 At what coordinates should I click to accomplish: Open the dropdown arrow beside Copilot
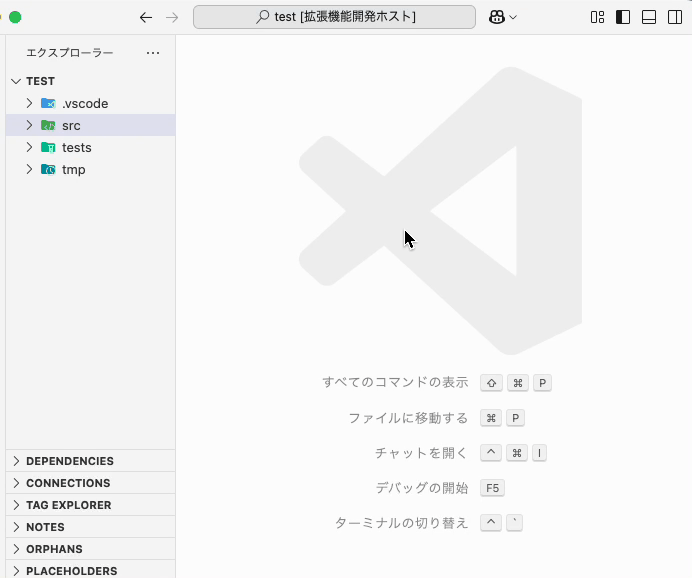513,17
